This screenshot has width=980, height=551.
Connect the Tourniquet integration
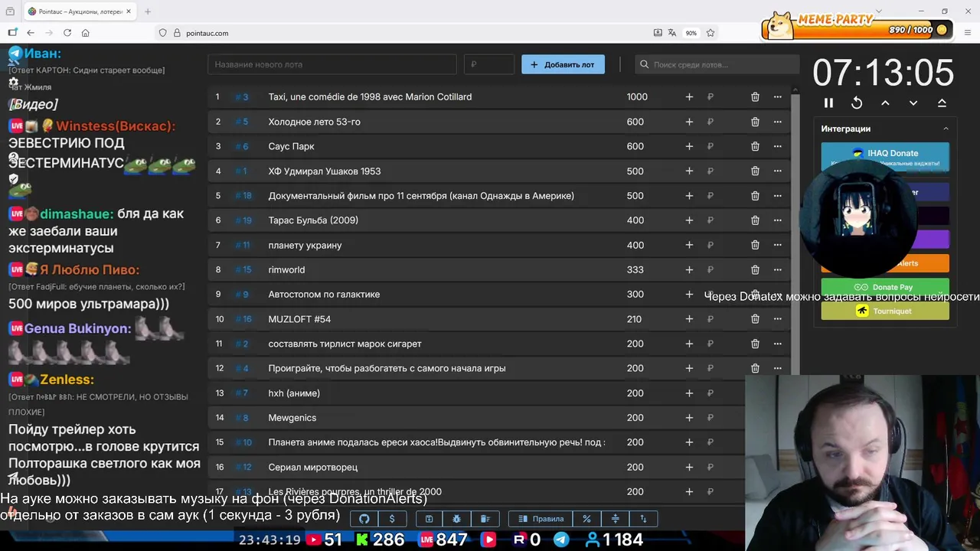(885, 311)
